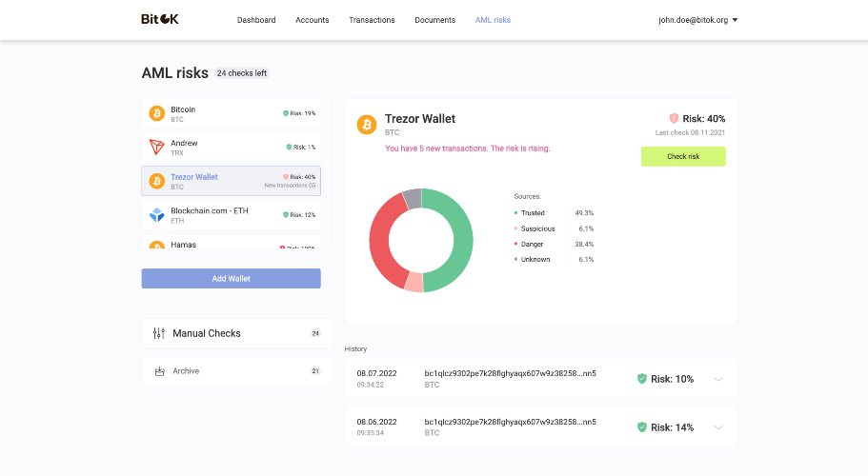Click the green shield icon beside Risk: 14%
This screenshot has width=868, height=476.
[641, 426]
